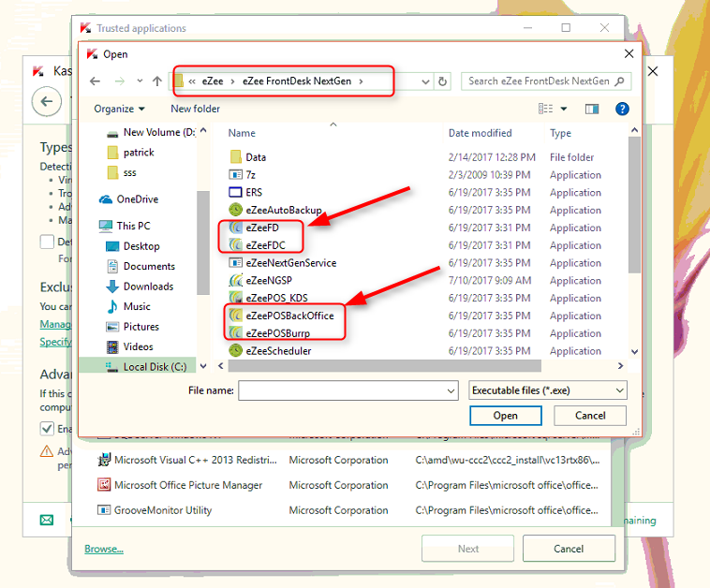The width and height of the screenshot is (710, 588).
Task: Click the eZee breadcrumb in address bar
Action: (x=213, y=81)
